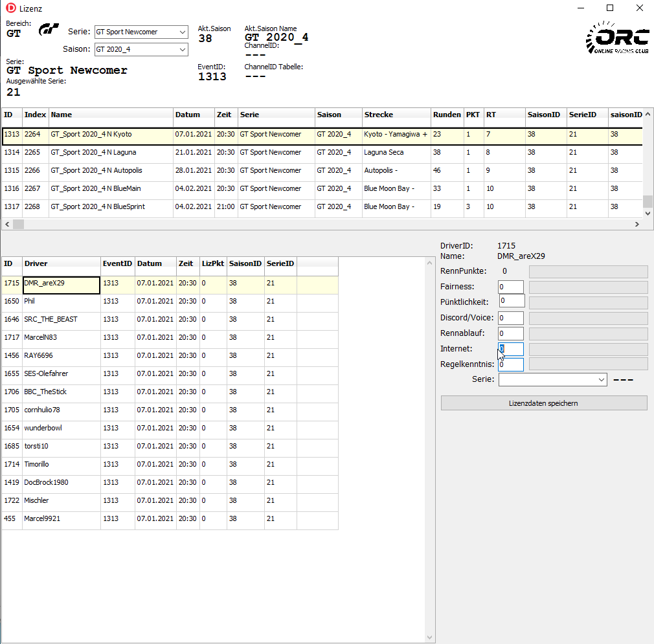This screenshot has height=644, width=654.
Task: Click the Regelkenntnis input field
Action: coord(510,364)
